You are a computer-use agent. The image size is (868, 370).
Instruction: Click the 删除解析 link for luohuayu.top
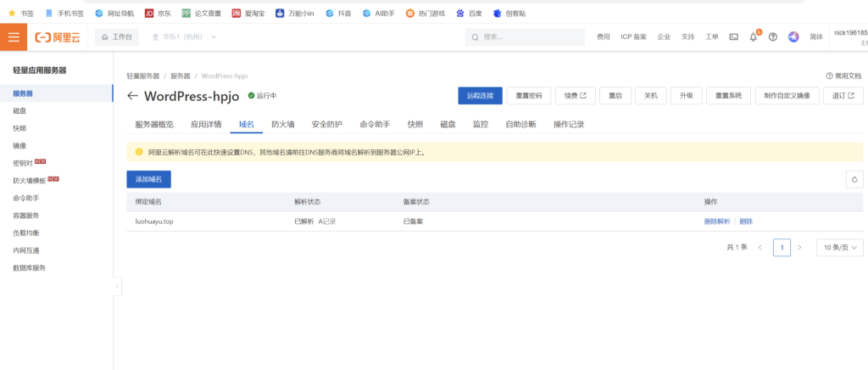click(x=716, y=221)
